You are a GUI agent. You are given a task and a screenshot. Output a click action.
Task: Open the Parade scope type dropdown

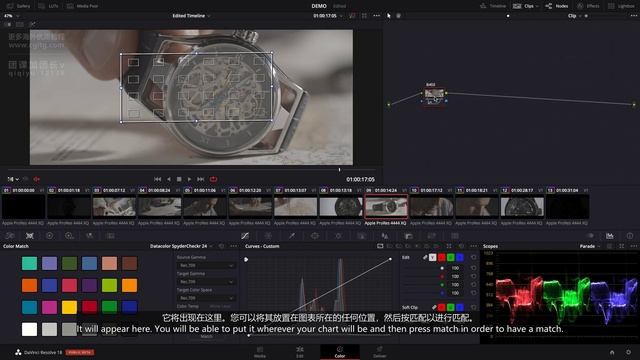click(x=589, y=247)
